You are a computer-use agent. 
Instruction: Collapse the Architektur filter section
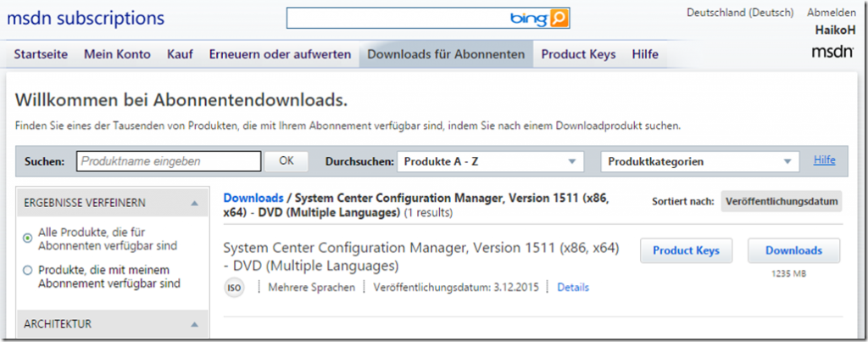tap(194, 323)
